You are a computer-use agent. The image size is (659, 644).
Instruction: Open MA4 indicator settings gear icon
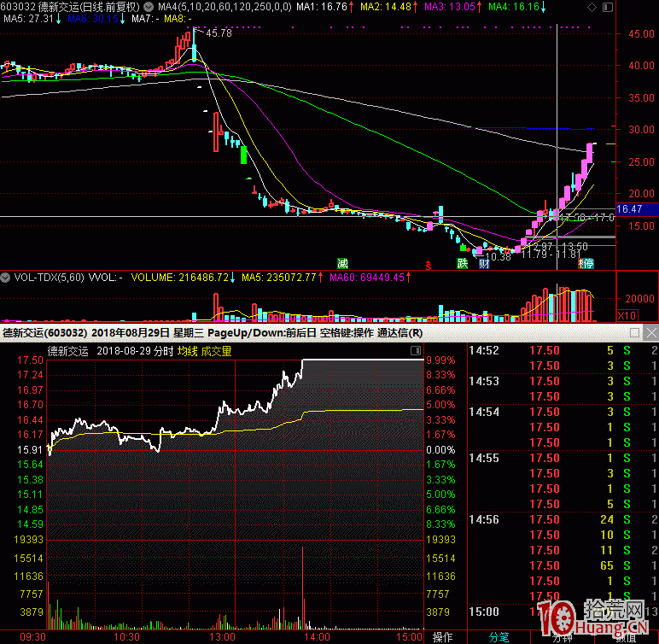[x=149, y=7]
